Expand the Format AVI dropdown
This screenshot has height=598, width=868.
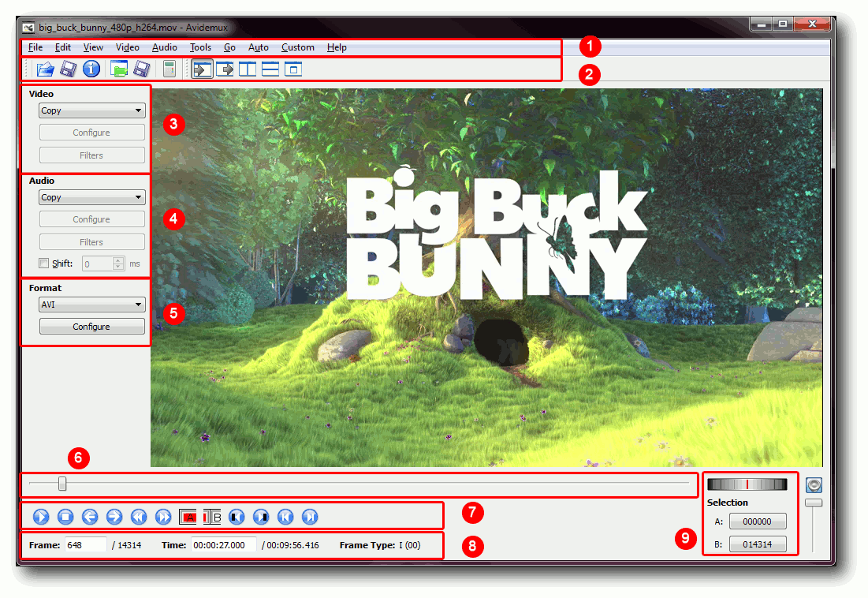tap(91, 305)
